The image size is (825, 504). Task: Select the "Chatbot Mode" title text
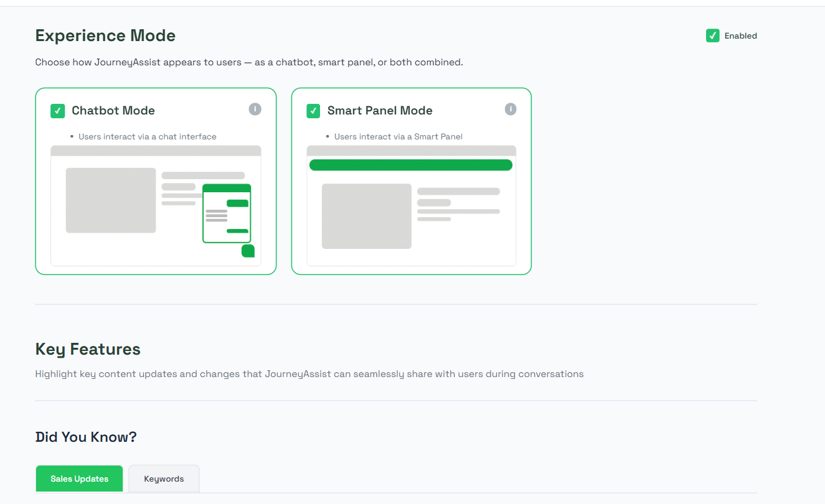pyautogui.click(x=113, y=111)
